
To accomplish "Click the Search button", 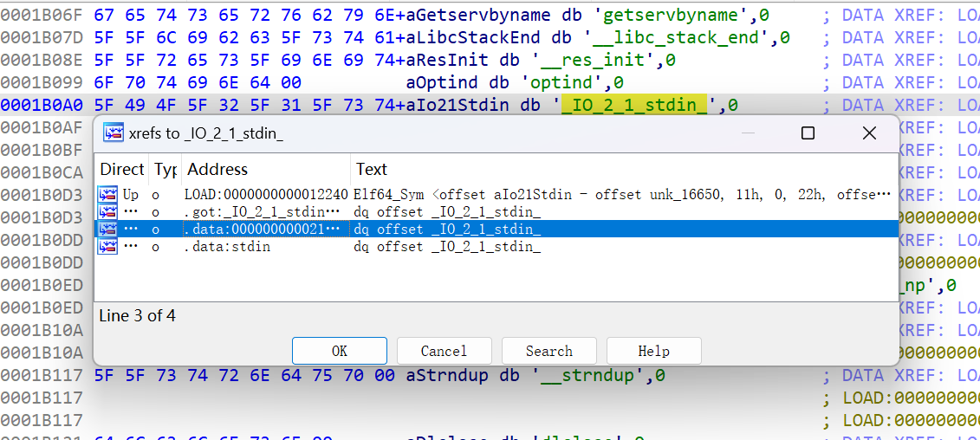I will pyautogui.click(x=548, y=351).
